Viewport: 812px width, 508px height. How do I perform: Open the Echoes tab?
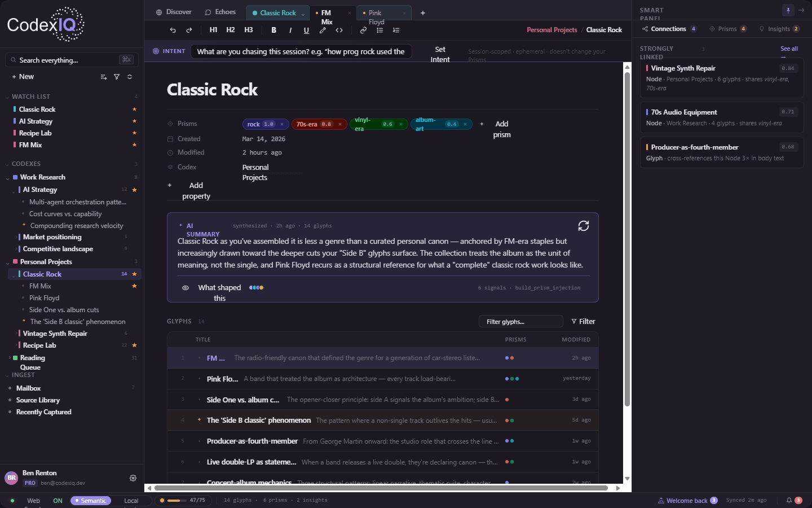coord(220,12)
